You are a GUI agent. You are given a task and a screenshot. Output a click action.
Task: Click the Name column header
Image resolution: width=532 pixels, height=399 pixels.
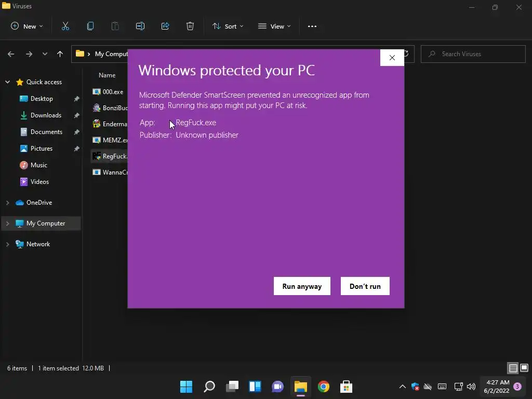point(107,75)
